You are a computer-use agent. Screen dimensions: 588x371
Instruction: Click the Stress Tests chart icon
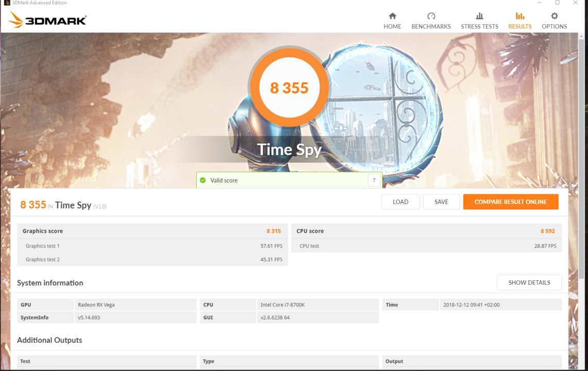479,16
